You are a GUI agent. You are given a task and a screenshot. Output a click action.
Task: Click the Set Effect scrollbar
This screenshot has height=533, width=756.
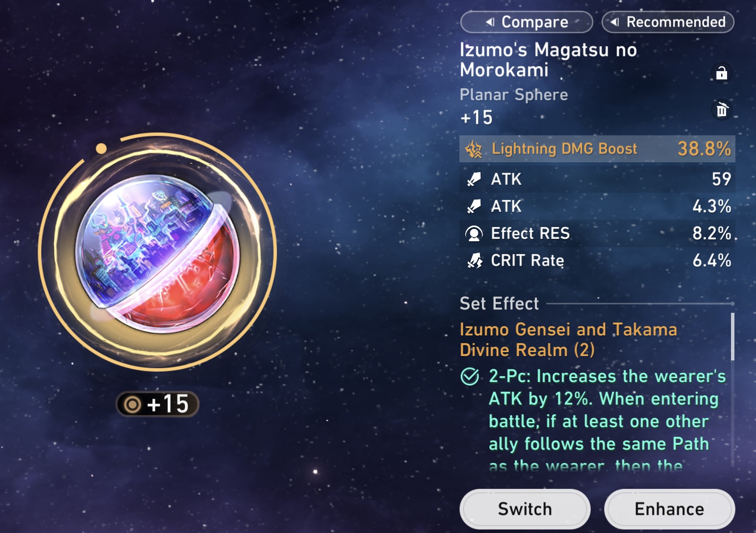tap(732, 337)
